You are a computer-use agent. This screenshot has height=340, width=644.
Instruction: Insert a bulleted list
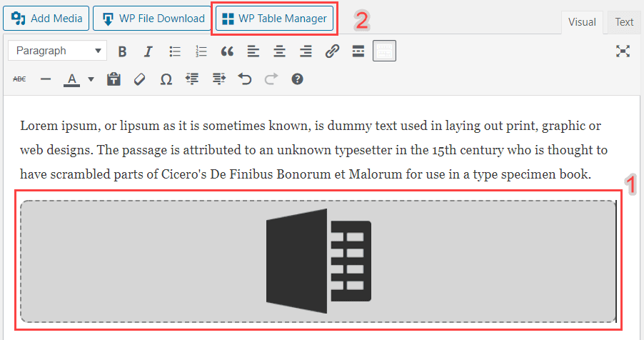tap(175, 51)
